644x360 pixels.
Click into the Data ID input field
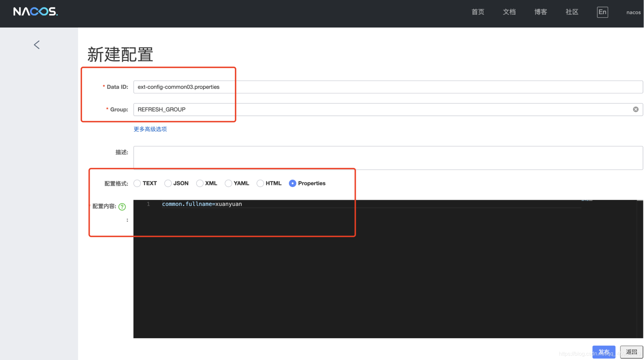click(388, 87)
